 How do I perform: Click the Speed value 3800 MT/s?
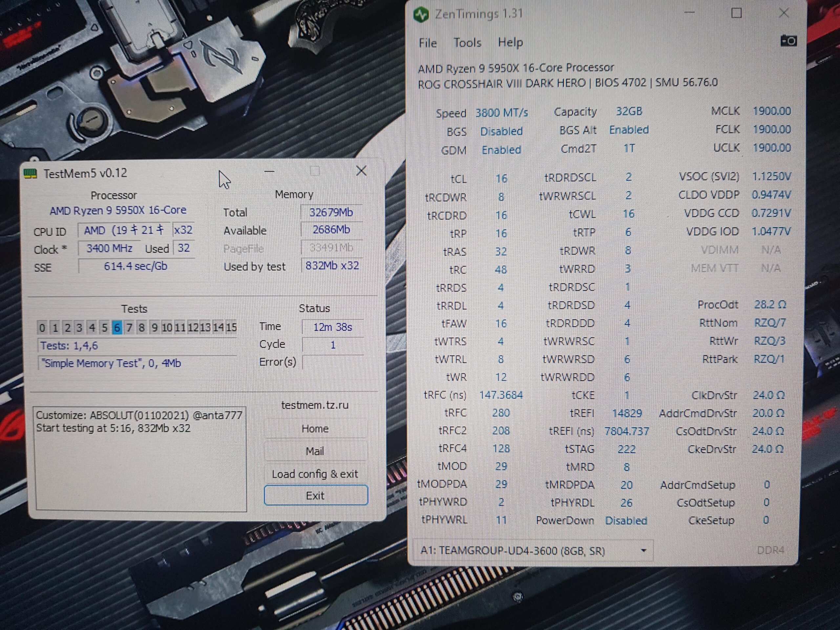point(502,113)
